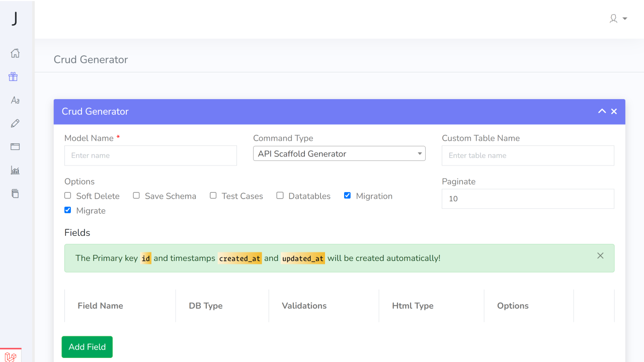This screenshot has height=362, width=644.
Task: Open the typography 'Aa' sidebar icon
Action: (x=15, y=100)
